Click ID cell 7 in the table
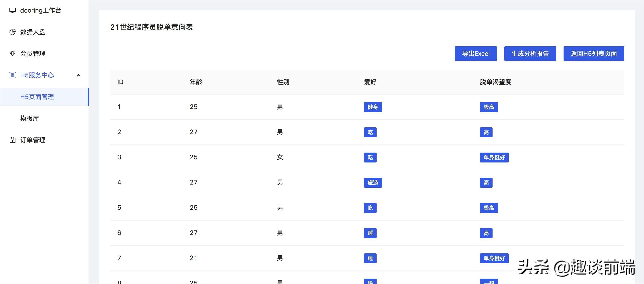Viewport: 644px width, 284px height. click(x=119, y=258)
